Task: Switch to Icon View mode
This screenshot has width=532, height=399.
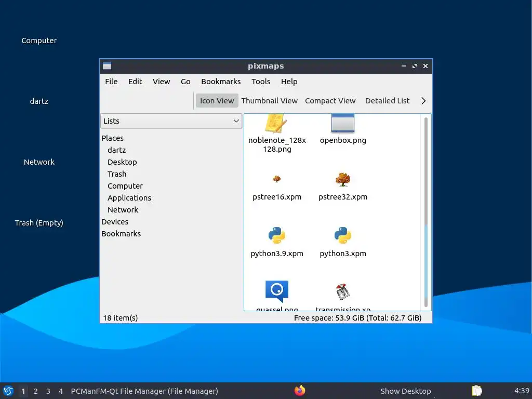Action: point(217,101)
